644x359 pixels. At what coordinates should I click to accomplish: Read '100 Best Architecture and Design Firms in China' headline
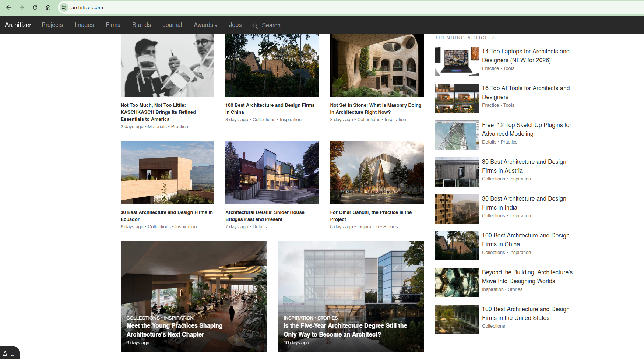(270, 109)
